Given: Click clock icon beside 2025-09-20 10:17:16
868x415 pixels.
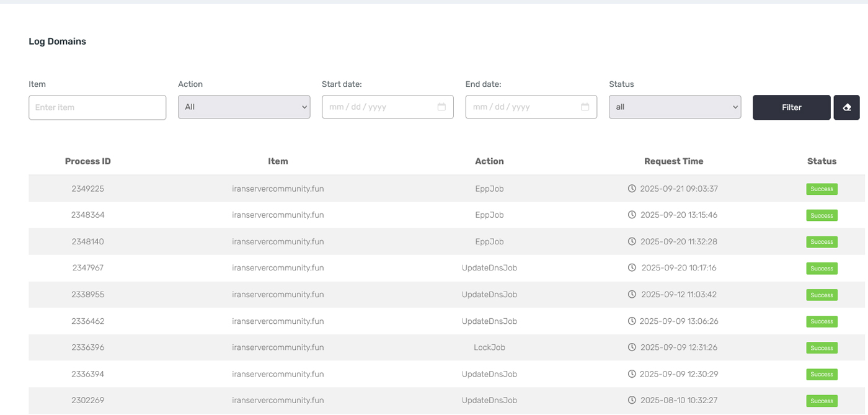Looking at the screenshot, I should 632,268.
